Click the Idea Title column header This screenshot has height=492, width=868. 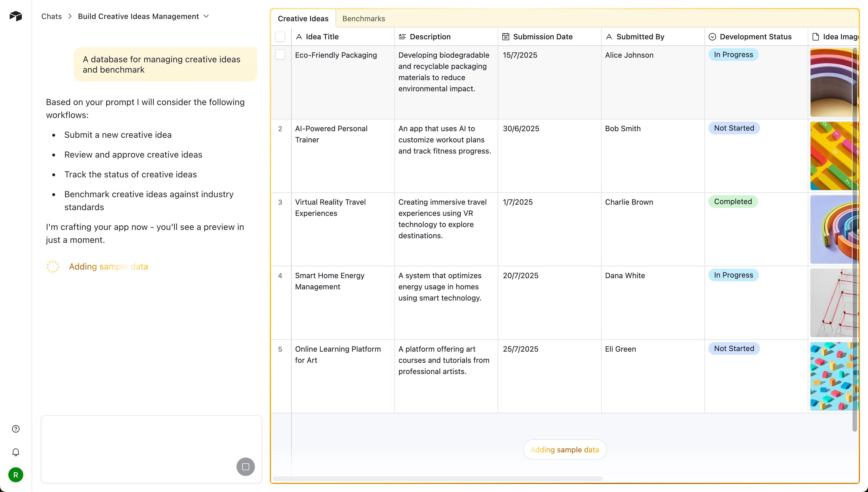(343, 37)
